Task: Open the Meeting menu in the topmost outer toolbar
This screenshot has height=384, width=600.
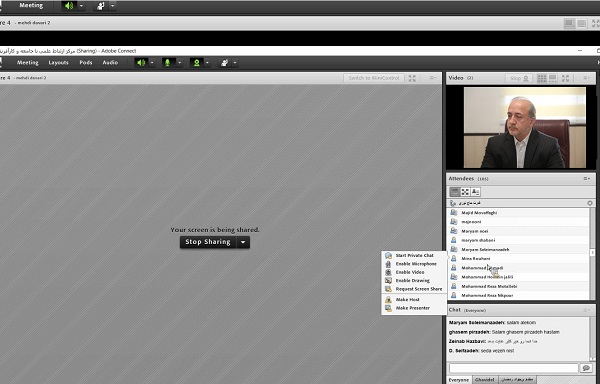Action: [31, 5]
